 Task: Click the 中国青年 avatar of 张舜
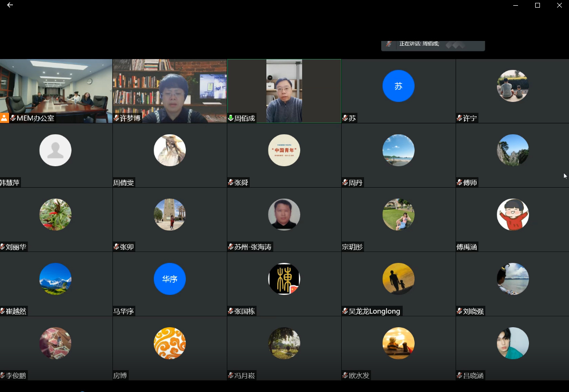tap(284, 150)
